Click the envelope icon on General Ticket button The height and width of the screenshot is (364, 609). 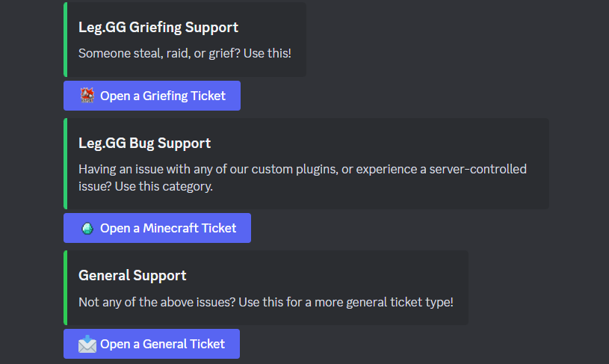tap(87, 344)
